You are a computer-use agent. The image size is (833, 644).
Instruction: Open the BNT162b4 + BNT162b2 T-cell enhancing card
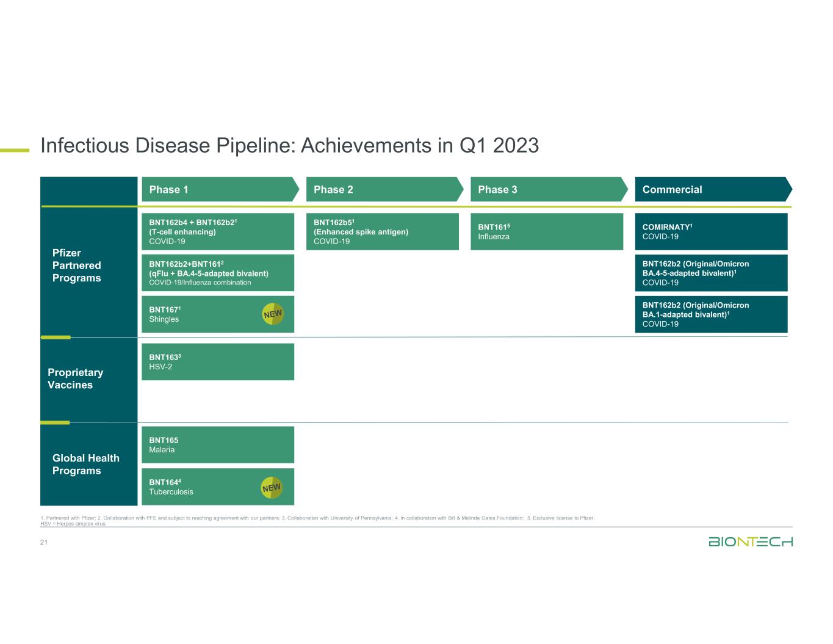(x=218, y=231)
